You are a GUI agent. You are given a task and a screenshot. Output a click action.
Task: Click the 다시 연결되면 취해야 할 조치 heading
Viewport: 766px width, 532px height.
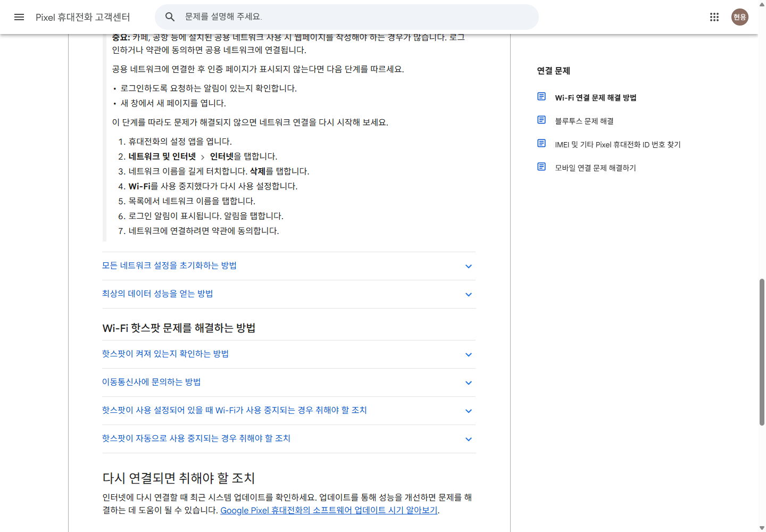click(179, 478)
